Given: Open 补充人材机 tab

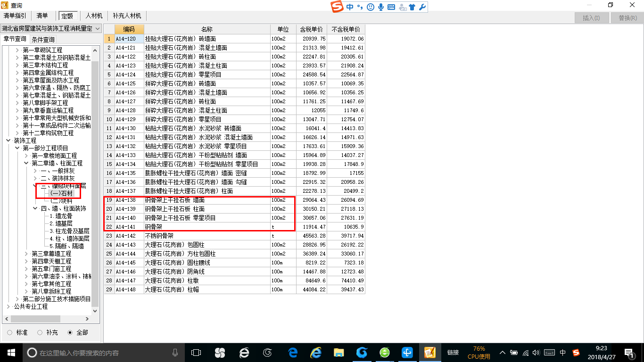Looking at the screenshot, I should click(x=127, y=16).
